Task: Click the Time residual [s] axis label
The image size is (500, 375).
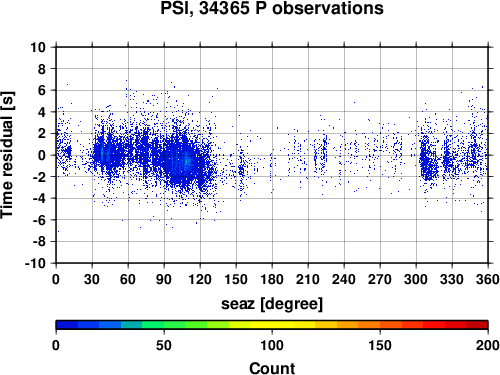Action: point(7,155)
